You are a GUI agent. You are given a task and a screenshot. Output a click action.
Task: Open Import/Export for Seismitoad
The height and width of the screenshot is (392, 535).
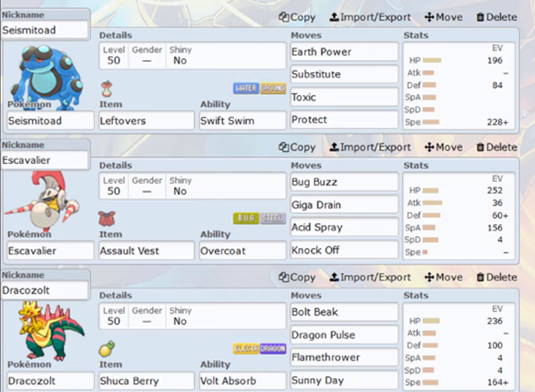coord(370,17)
